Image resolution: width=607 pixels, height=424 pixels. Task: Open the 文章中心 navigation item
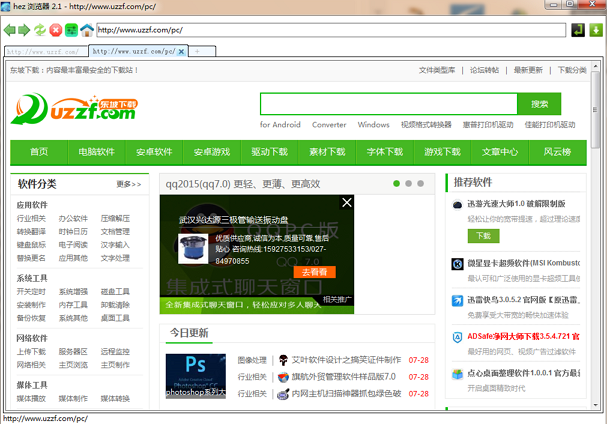(500, 152)
